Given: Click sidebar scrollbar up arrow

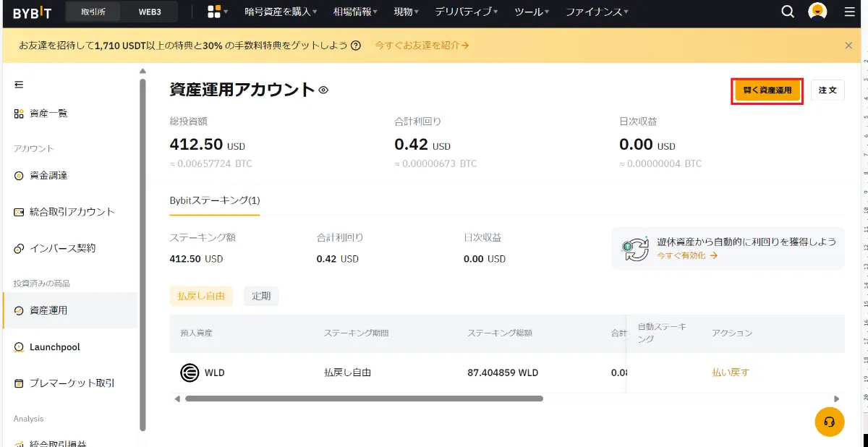Looking at the screenshot, I should pos(142,71).
